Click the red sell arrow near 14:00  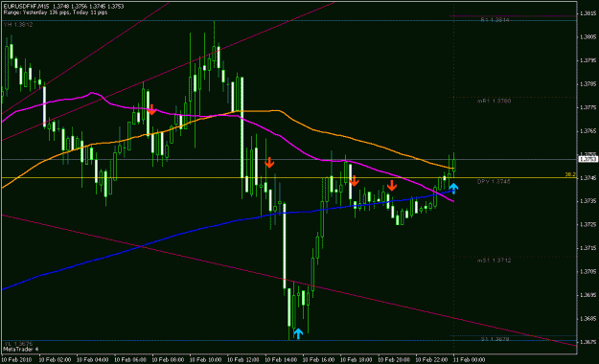click(x=269, y=162)
